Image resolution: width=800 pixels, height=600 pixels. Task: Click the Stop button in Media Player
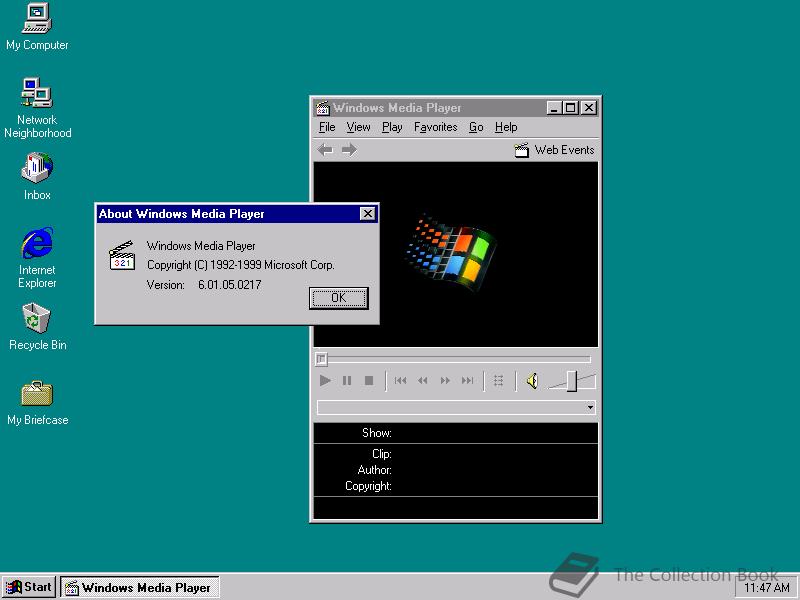tap(369, 381)
